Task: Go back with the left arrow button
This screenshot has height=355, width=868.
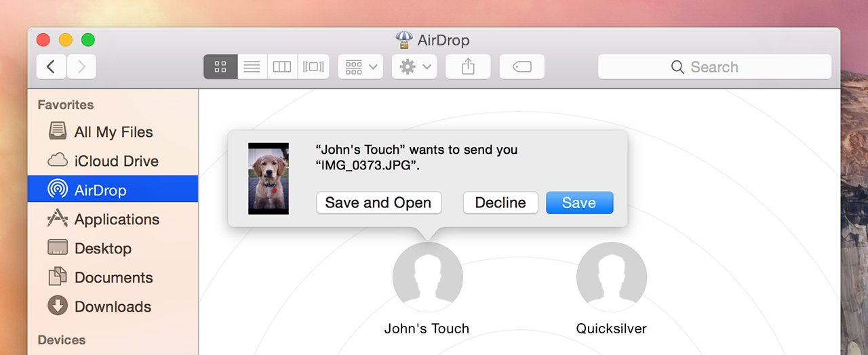Action: pyautogui.click(x=51, y=67)
